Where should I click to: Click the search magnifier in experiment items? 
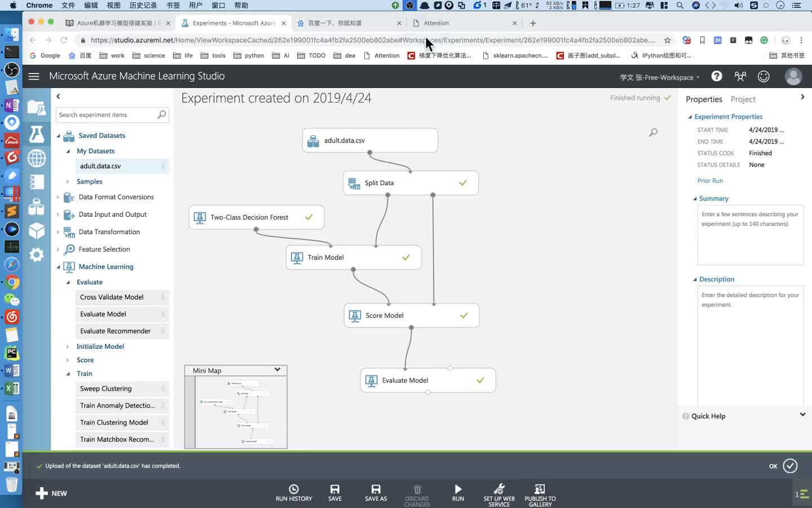(162, 115)
